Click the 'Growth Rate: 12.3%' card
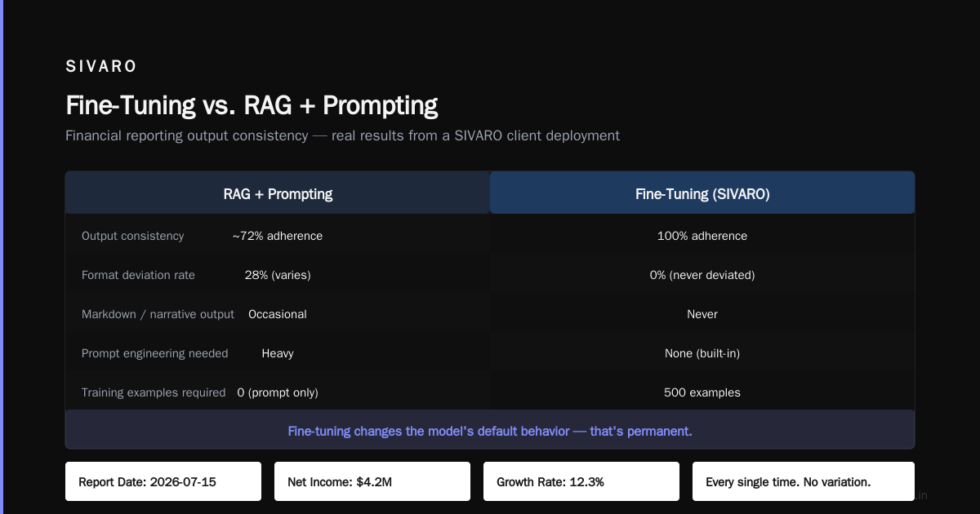The height and width of the screenshot is (514, 980). coord(581,481)
